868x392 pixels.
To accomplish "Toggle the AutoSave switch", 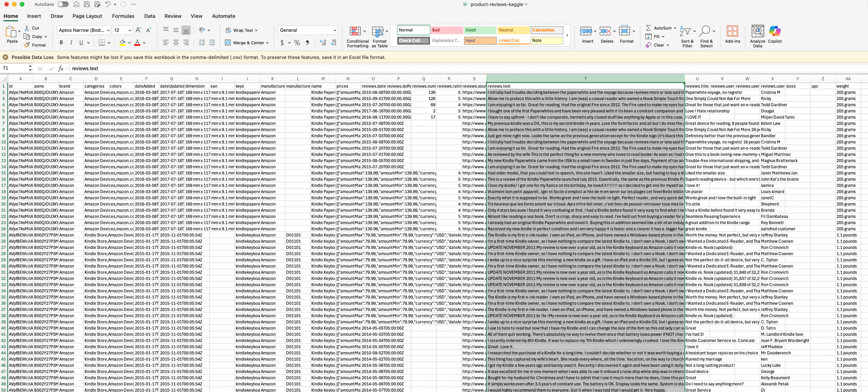I will pyautogui.click(x=63, y=4).
